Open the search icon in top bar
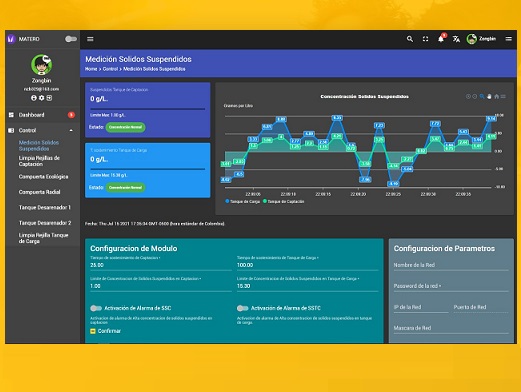 coord(410,39)
